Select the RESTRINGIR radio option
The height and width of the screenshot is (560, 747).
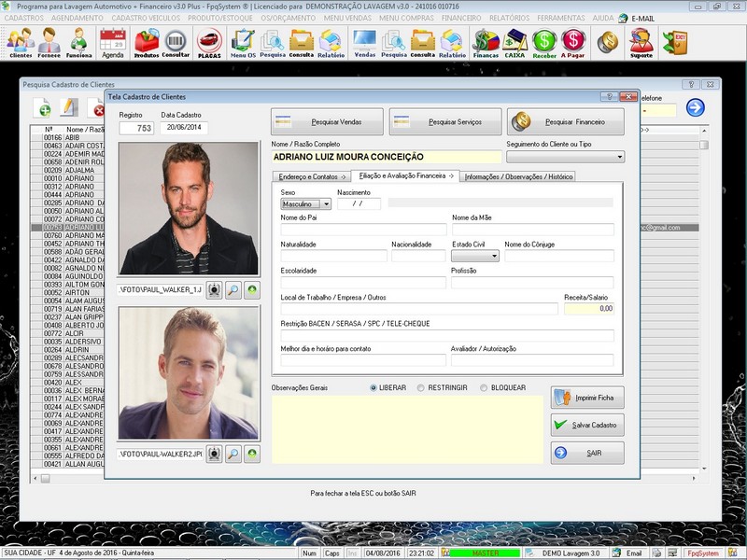(421, 387)
